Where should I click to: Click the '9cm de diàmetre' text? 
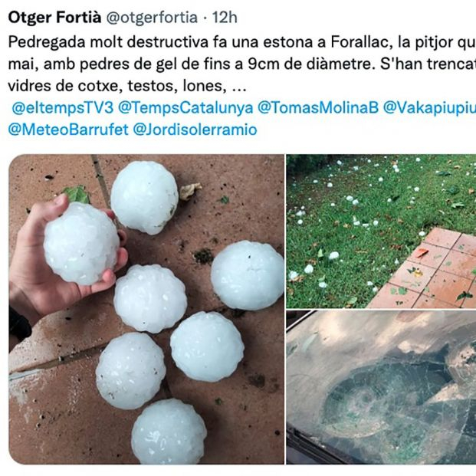[310, 64]
